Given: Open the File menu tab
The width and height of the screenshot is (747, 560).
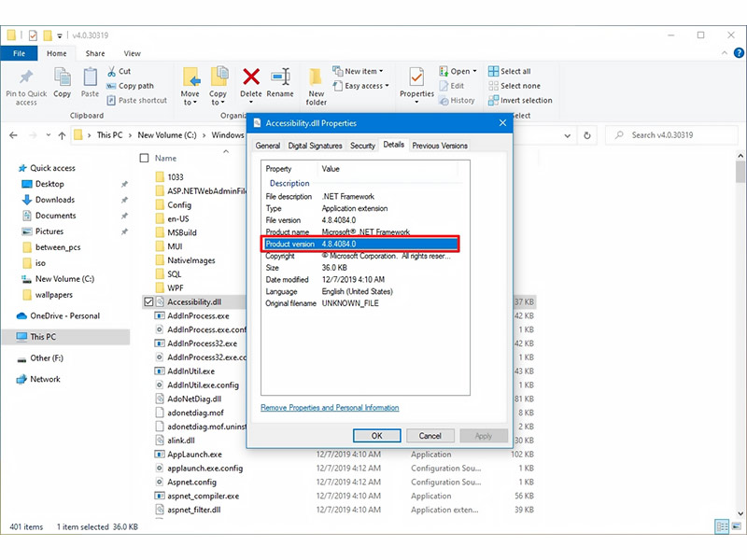Looking at the screenshot, I should [x=19, y=53].
